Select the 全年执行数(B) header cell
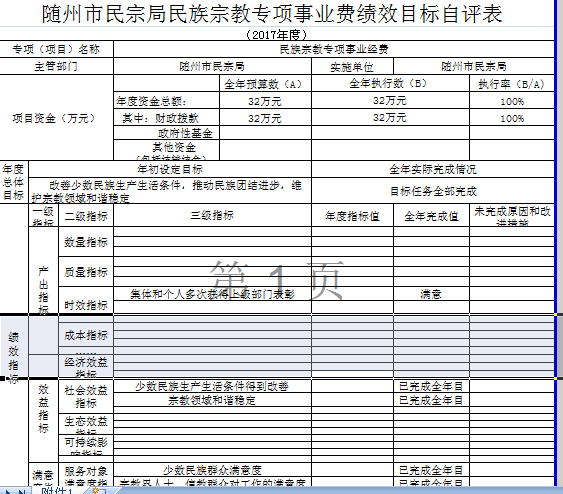563x494 pixels. [390, 83]
